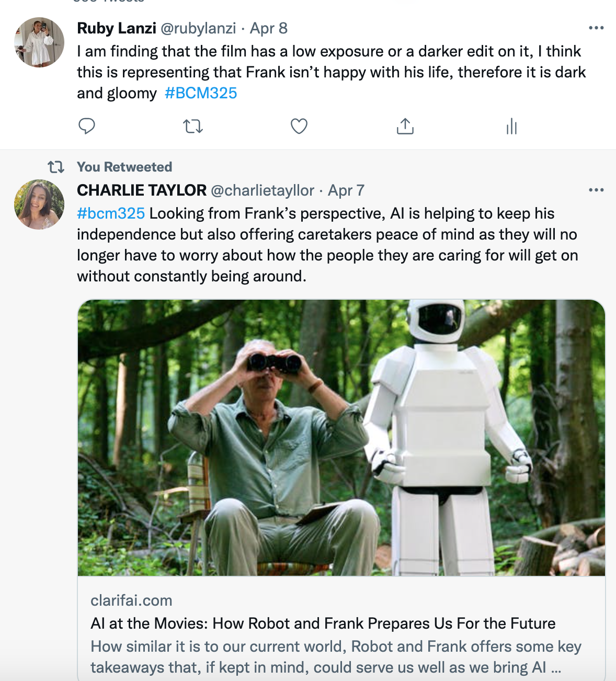Open the clarifai.com article headline link
Image resolution: width=616 pixels, height=681 pixels.
coord(323,623)
